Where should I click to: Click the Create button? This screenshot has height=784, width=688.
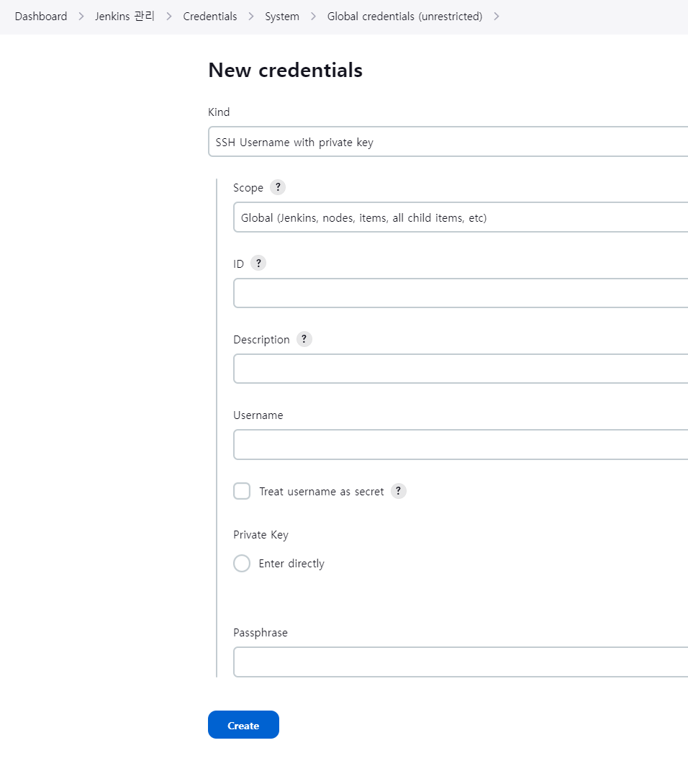243,724
